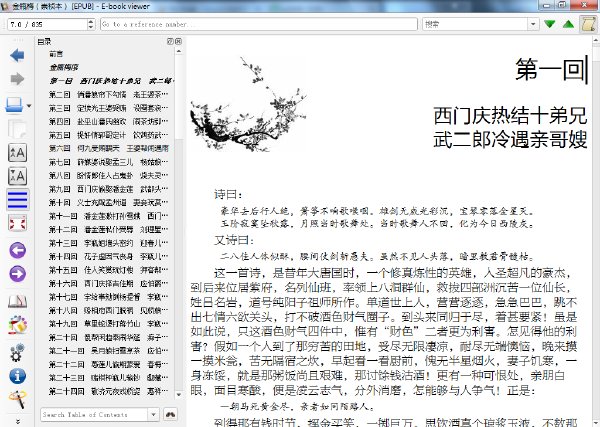This screenshot has width=600, height=427.
Task: Open chapter 第二十四回 at list bottom
Action: (x=108, y=391)
